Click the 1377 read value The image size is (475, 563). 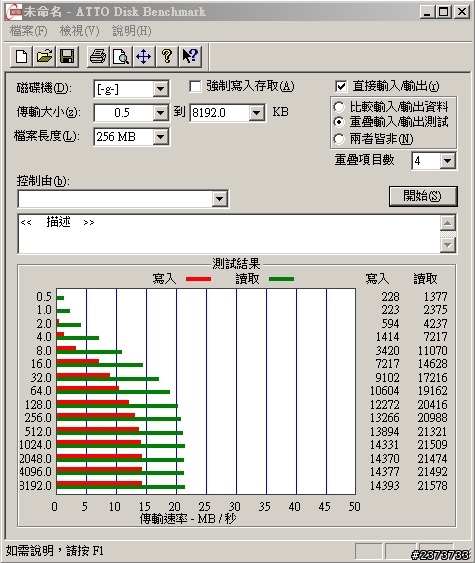[x=436, y=297]
